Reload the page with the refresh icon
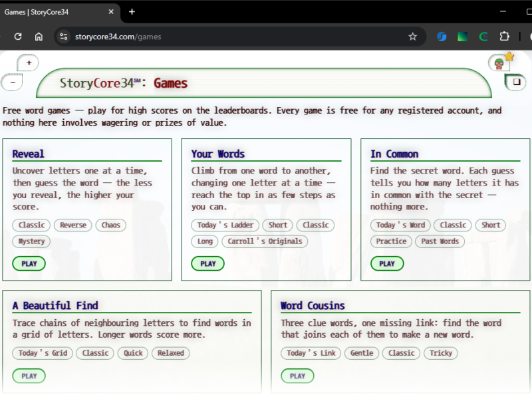The image size is (532, 399). tap(18, 37)
